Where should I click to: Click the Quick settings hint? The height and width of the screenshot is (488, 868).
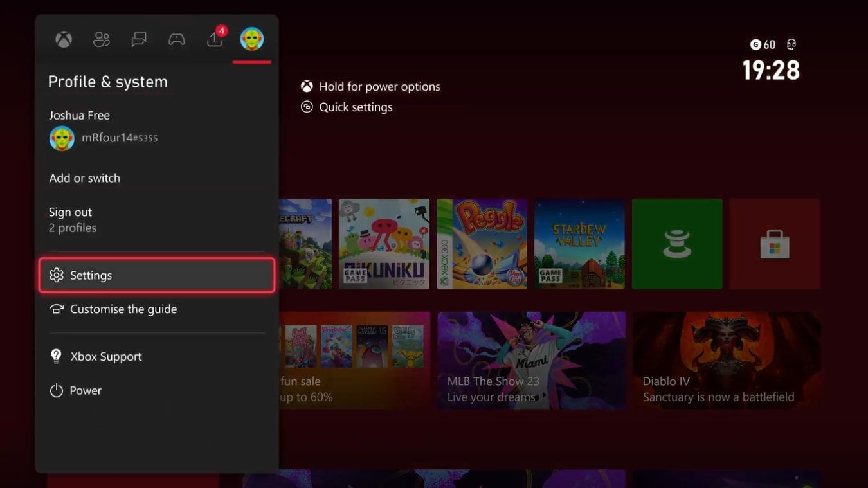click(x=356, y=107)
